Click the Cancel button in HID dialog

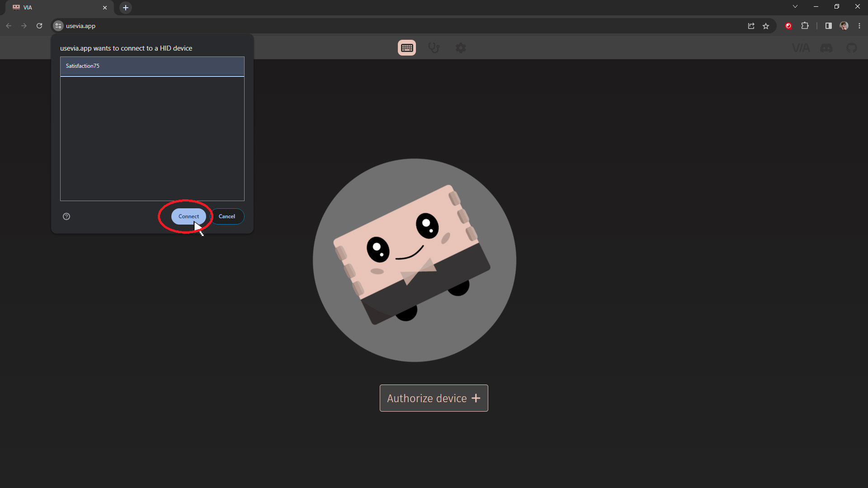[227, 216]
